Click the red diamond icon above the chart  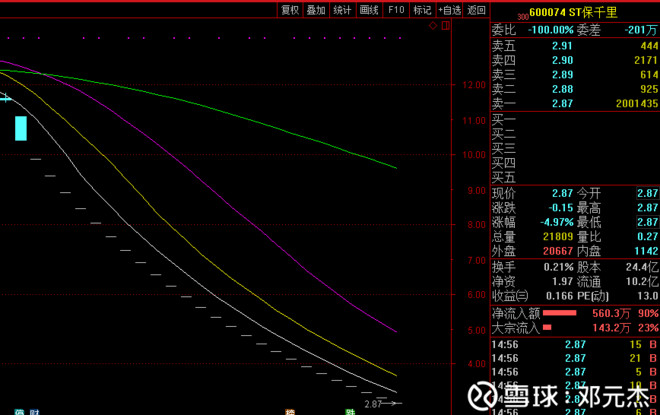click(x=433, y=26)
